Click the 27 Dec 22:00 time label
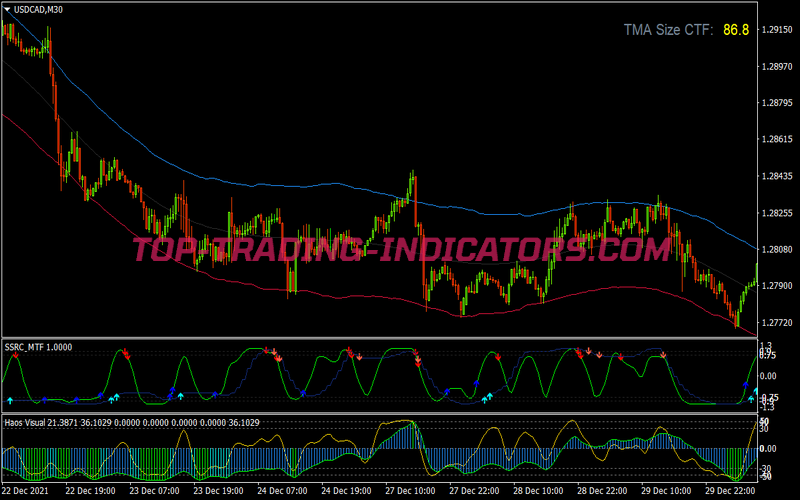 474,490
